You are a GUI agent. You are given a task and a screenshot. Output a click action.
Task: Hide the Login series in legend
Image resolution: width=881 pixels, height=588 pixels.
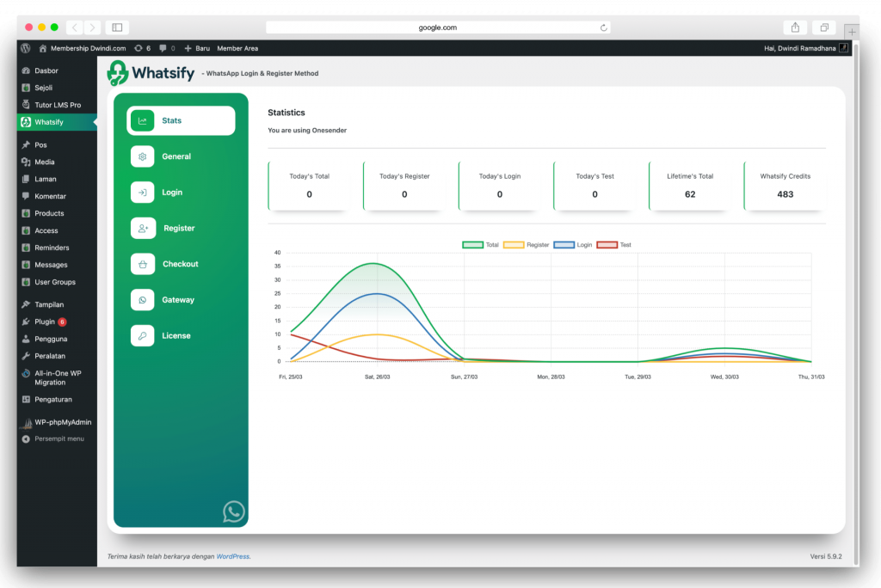coord(564,245)
